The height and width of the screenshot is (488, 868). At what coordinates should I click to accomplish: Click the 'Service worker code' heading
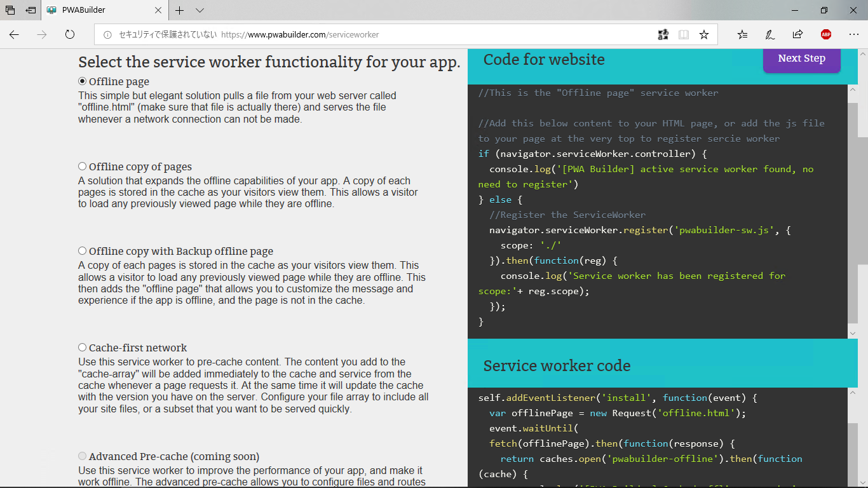click(x=557, y=366)
